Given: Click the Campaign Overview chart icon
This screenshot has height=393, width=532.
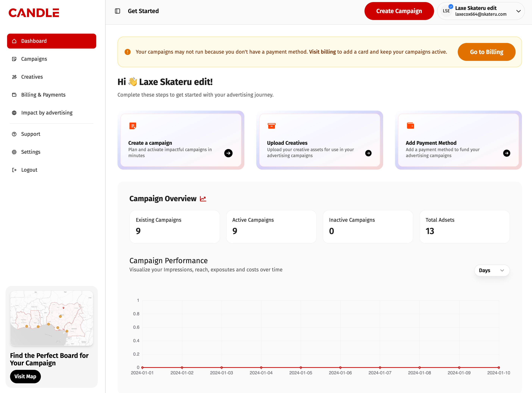Looking at the screenshot, I should [x=203, y=198].
